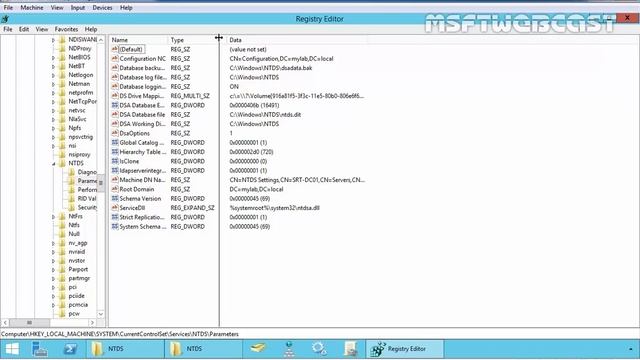Show hidden tray icons arrow

click(x=631, y=349)
